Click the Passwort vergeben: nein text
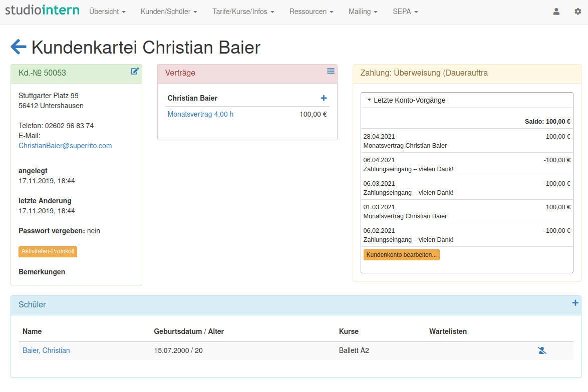Image resolution: width=588 pixels, height=392 pixels. (59, 231)
